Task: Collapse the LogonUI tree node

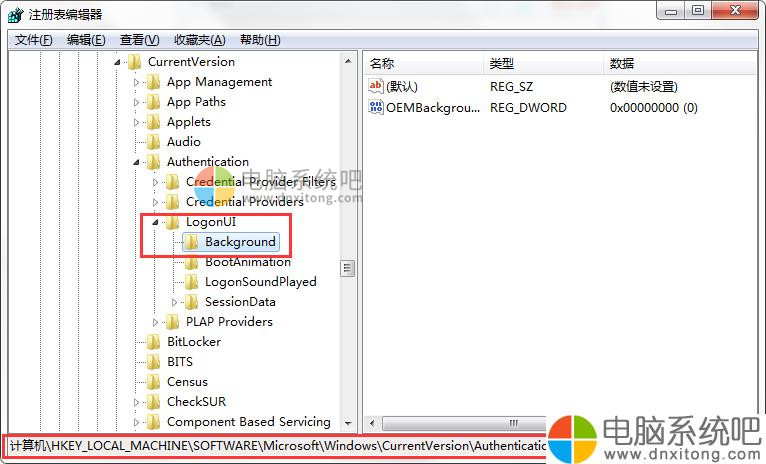Action: (x=155, y=222)
